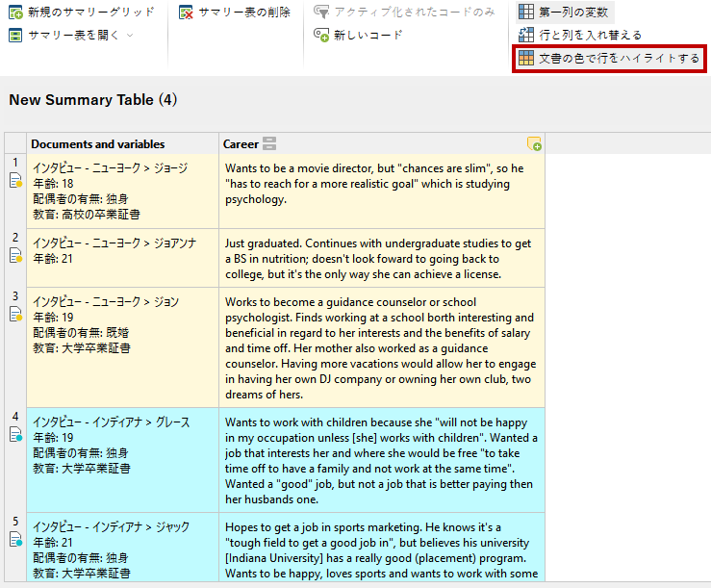Click document icon of row 5 ジャック
The width and height of the screenshot is (711, 588).
pyautogui.click(x=15, y=539)
